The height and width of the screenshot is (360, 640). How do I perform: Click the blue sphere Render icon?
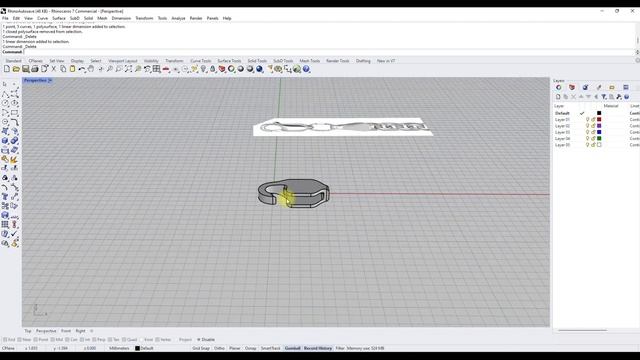(260, 69)
